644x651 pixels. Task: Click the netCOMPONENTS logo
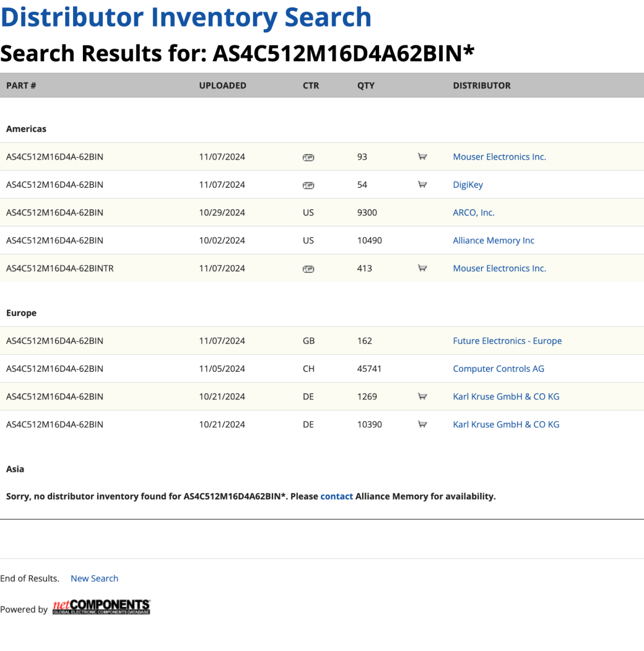102,607
